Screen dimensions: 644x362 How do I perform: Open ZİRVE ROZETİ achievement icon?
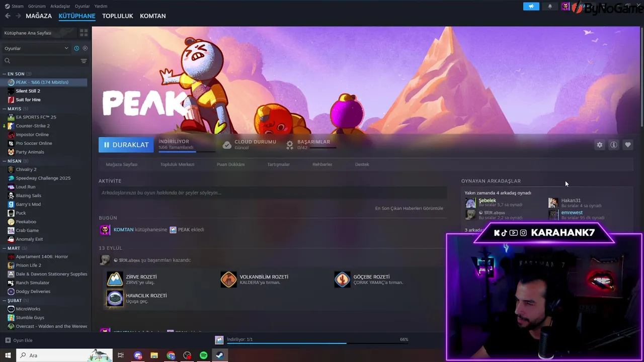115,280
